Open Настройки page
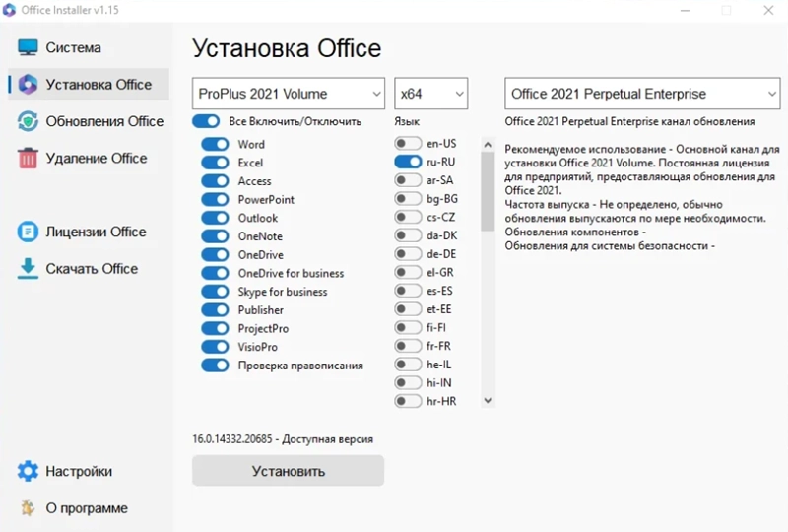The image size is (788, 532). coord(89,471)
